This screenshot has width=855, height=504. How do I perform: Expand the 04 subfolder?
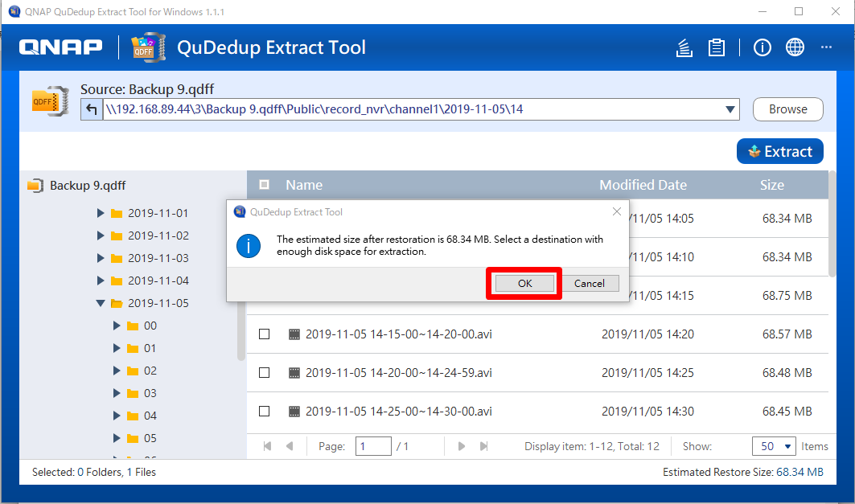(116, 416)
